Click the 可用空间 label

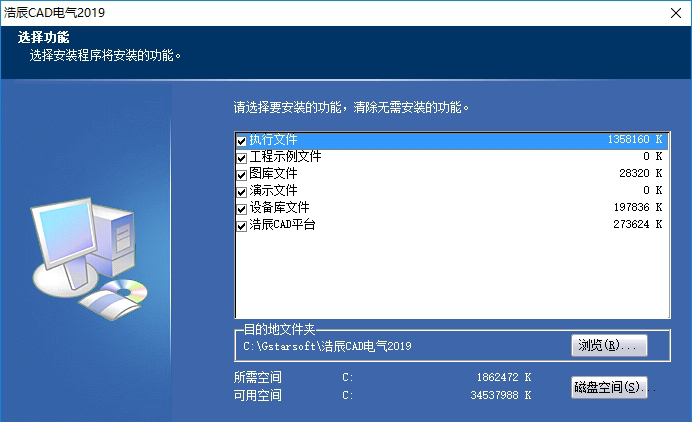(258, 395)
